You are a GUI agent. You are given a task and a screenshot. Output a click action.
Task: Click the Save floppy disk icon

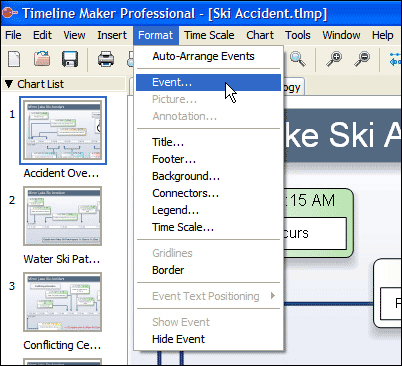coord(70,59)
